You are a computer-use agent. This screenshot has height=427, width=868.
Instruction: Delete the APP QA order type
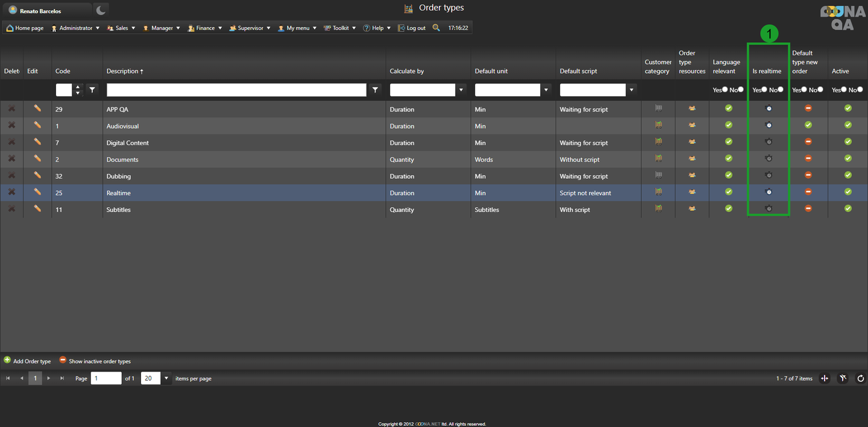pyautogui.click(x=11, y=109)
